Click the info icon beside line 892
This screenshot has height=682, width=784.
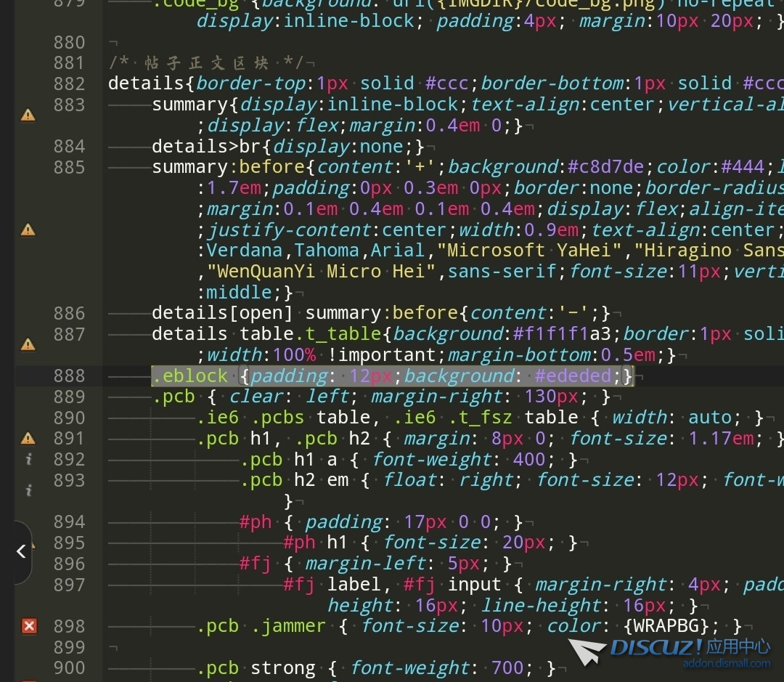tap(28, 460)
